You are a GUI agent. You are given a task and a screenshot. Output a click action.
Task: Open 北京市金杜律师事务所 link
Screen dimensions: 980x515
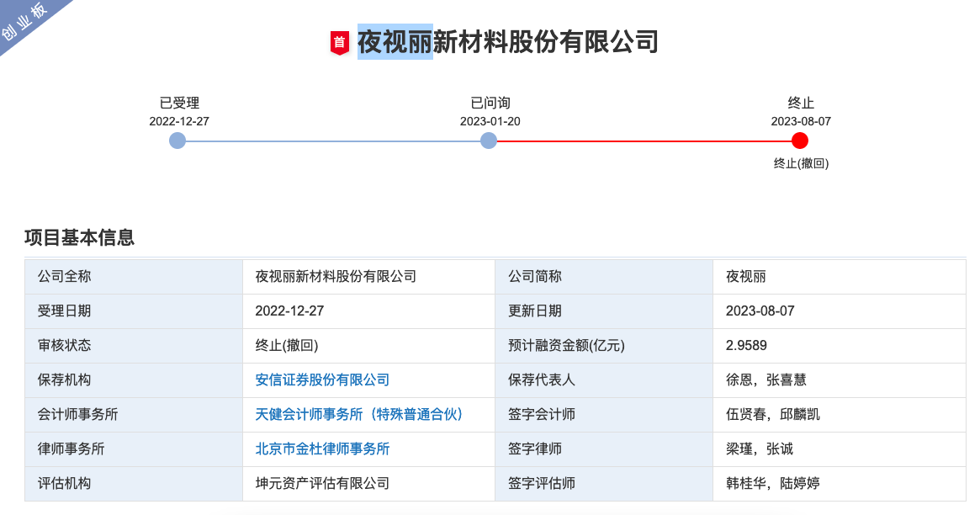click(x=322, y=449)
